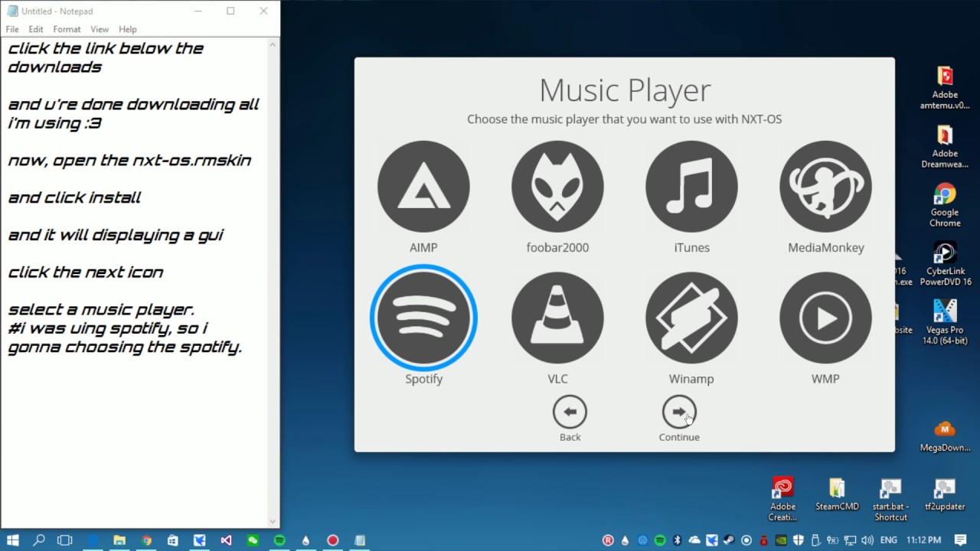
Task: Go Back with the left arrow button
Action: [x=570, y=413]
